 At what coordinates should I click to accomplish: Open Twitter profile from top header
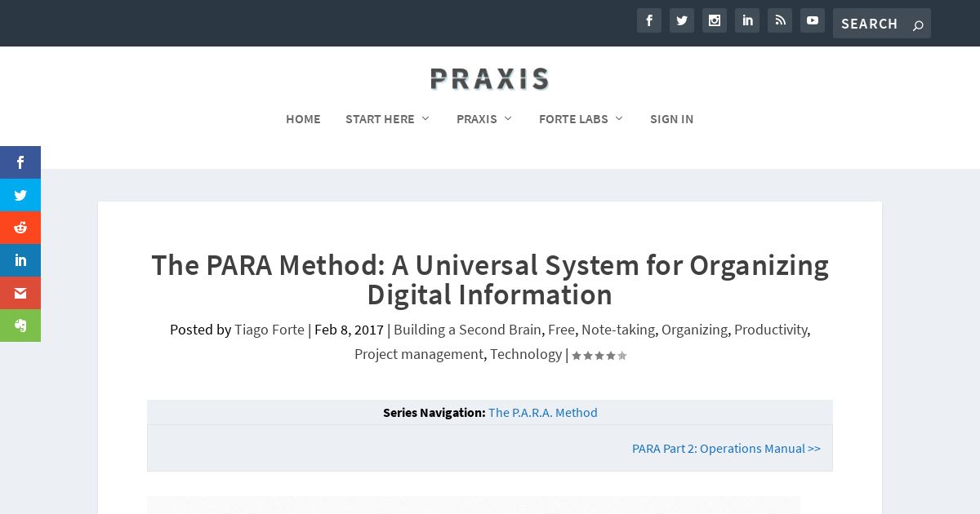682,20
